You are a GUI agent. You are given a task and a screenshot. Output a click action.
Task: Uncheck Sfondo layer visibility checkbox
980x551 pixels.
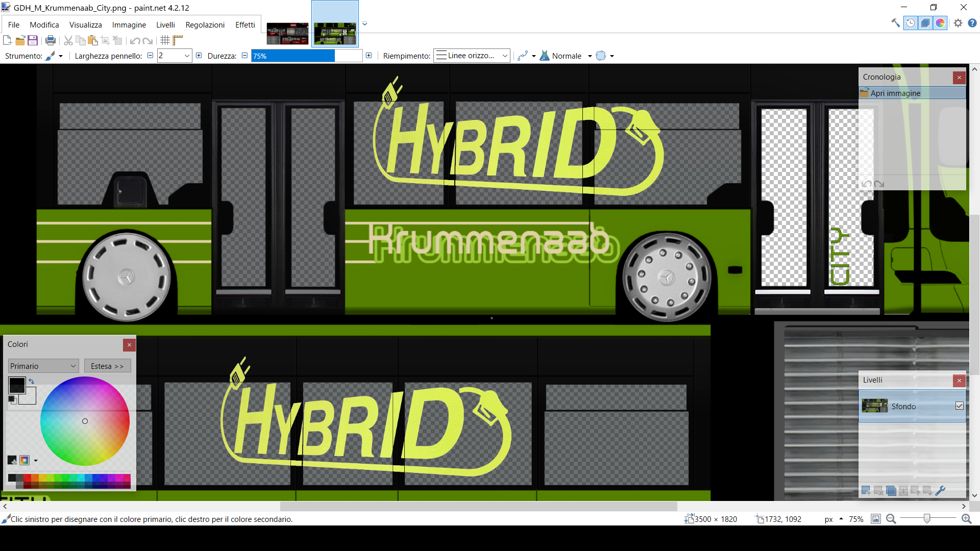pyautogui.click(x=959, y=406)
